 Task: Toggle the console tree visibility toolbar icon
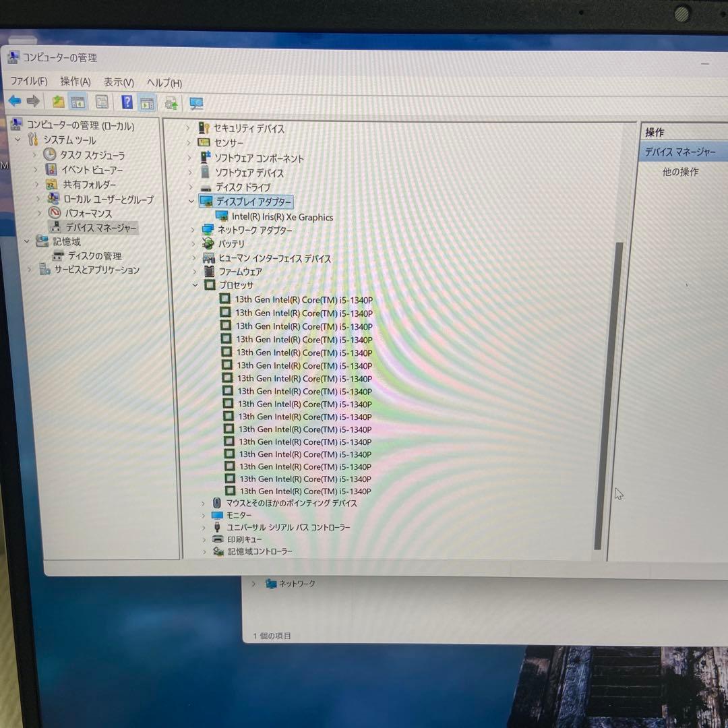click(x=78, y=102)
